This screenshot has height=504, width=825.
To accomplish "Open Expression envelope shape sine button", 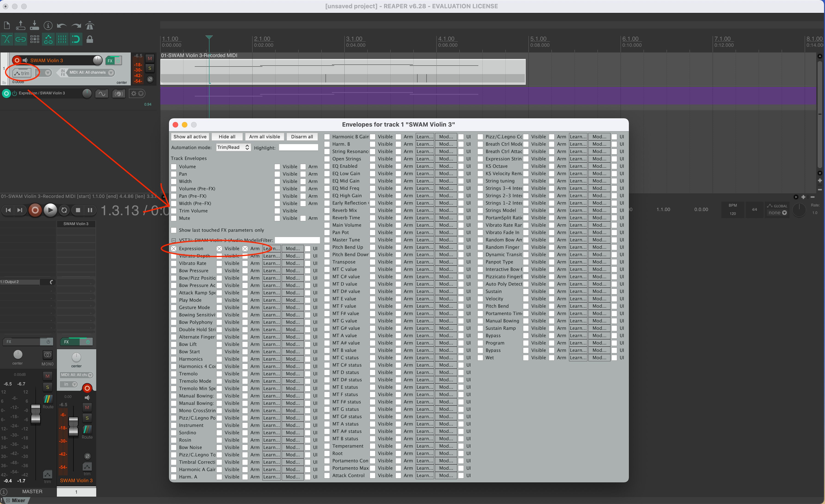I will 102,94.
